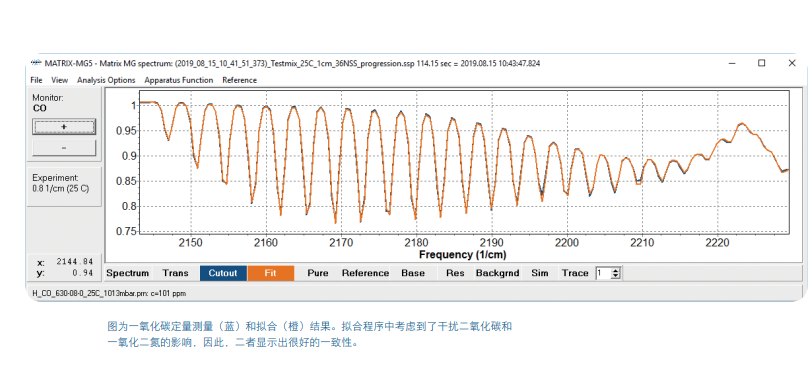
Task: Click the minus monitor button
Action: point(64,148)
